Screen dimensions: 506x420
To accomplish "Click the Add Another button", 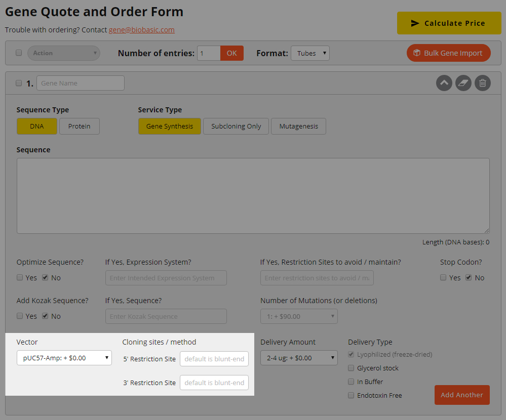I will [x=461, y=395].
